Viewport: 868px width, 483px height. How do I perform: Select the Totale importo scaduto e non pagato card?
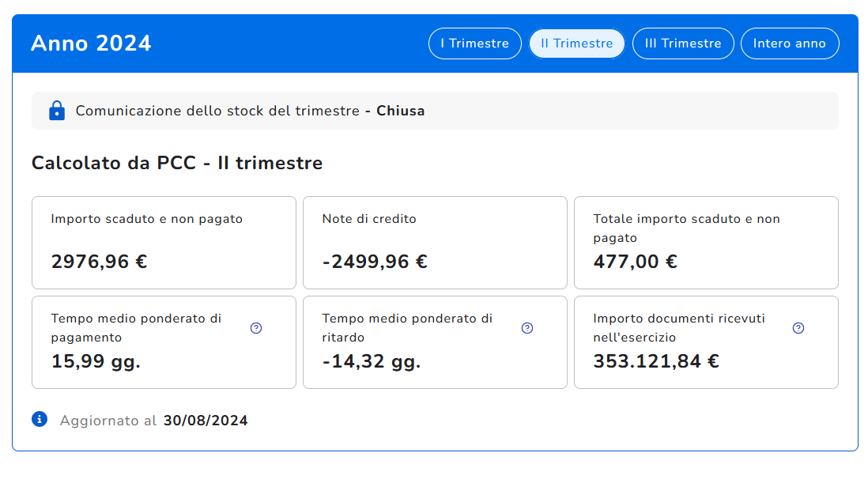706,242
